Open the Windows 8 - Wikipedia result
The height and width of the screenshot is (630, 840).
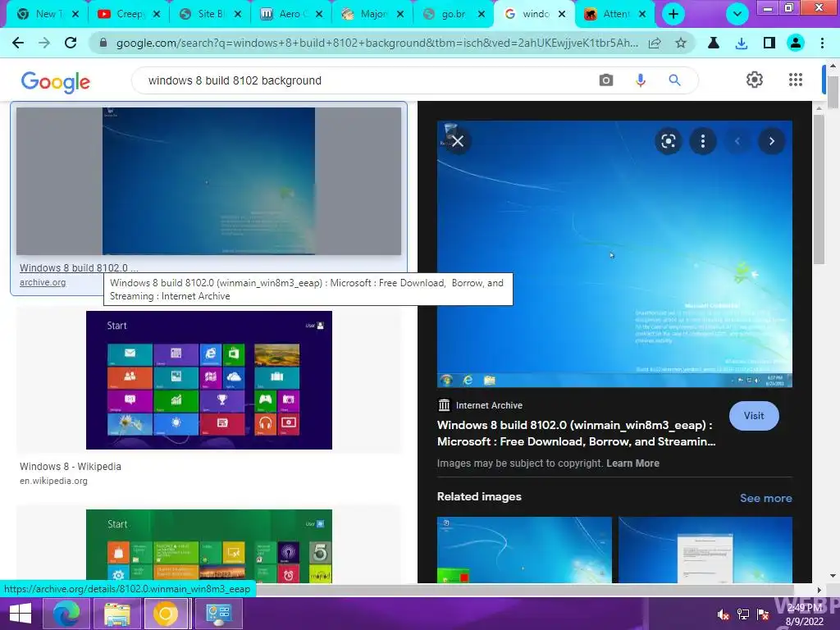pos(71,467)
